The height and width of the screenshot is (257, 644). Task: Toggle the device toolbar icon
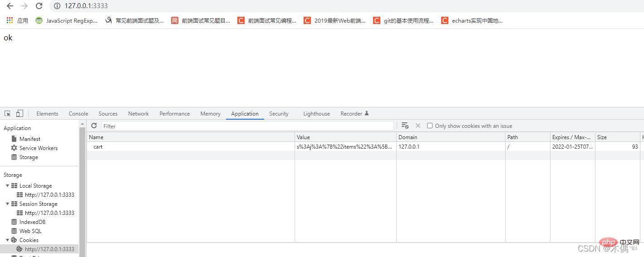pos(20,113)
